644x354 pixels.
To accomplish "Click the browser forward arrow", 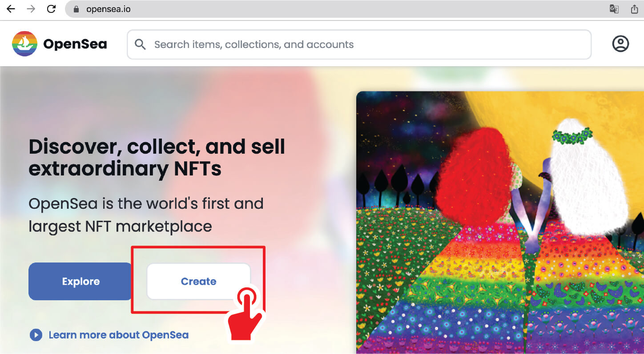I will pyautogui.click(x=31, y=9).
